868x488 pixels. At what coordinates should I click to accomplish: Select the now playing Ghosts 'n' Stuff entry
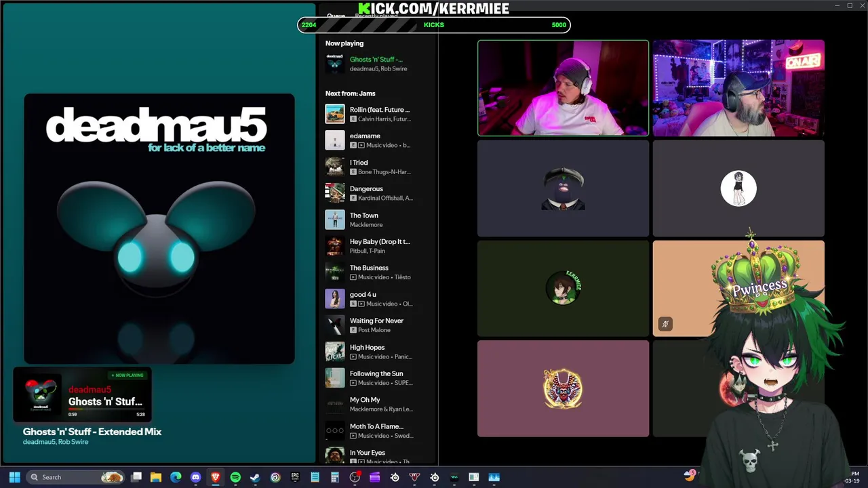pos(377,64)
